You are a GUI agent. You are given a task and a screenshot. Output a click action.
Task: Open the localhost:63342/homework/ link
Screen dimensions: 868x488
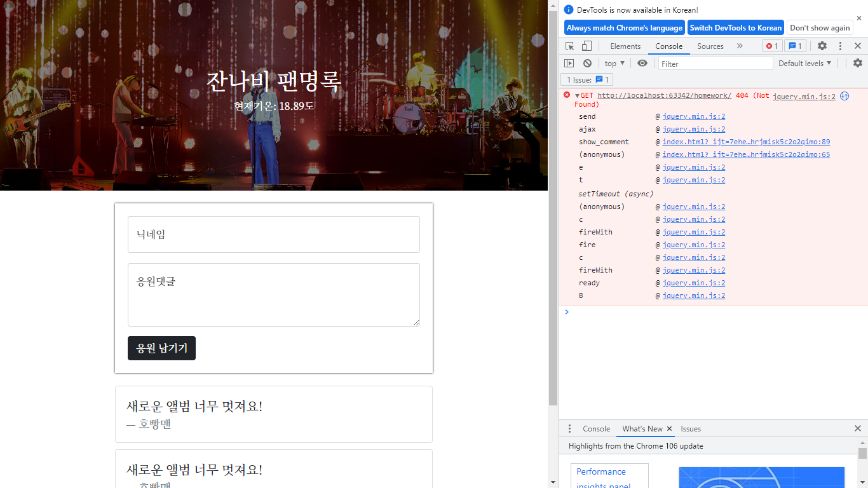[664, 95]
